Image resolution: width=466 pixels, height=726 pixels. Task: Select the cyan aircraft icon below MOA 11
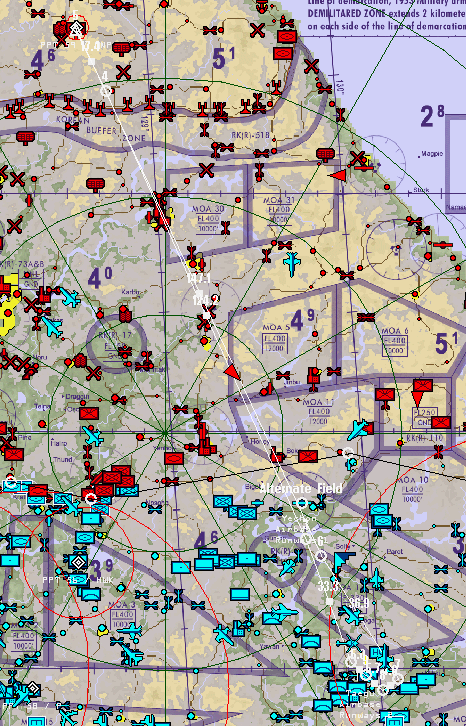[x=357, y=430]
